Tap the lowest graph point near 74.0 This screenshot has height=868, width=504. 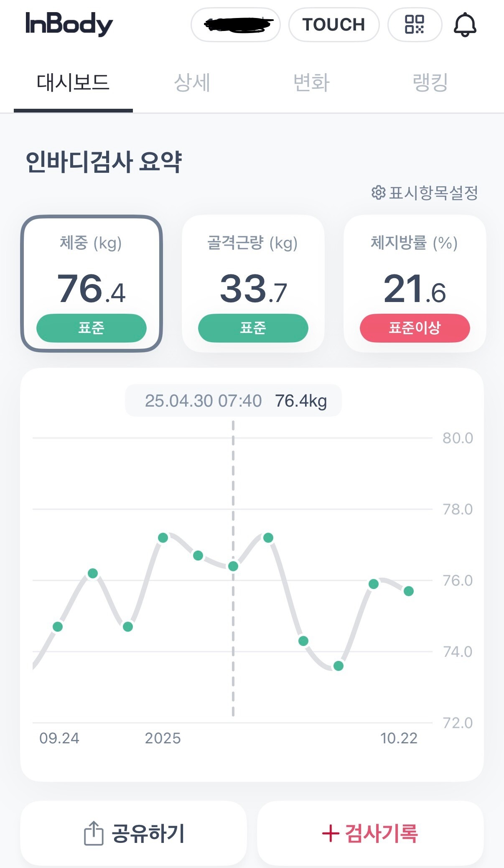click(339, 666)
